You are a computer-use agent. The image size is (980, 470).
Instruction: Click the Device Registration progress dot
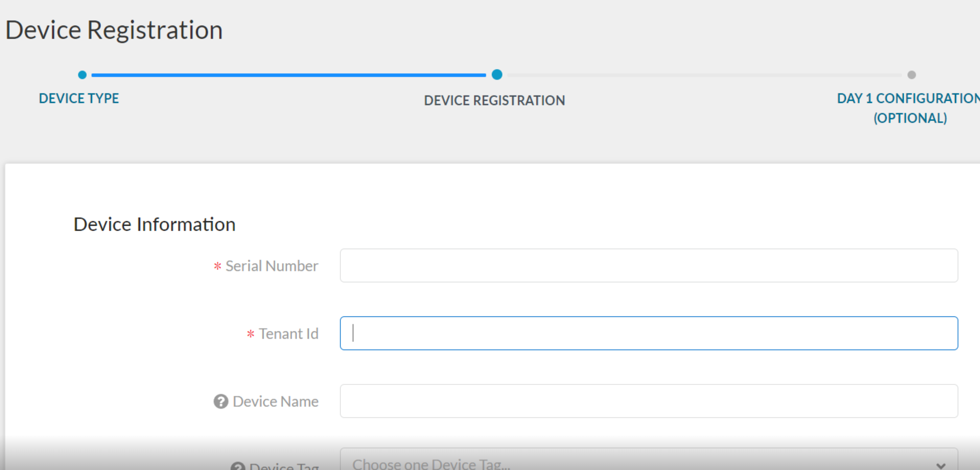click(497, 75)
